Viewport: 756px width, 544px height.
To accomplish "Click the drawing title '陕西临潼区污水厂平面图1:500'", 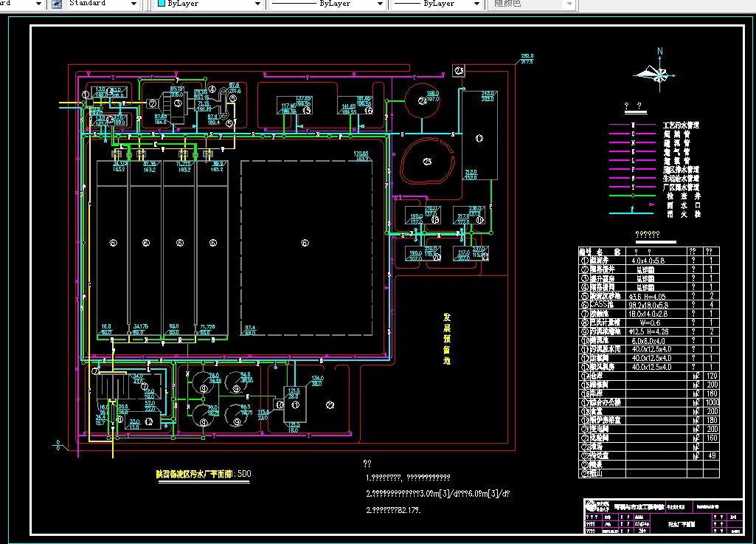I will (x=204, y=474).
